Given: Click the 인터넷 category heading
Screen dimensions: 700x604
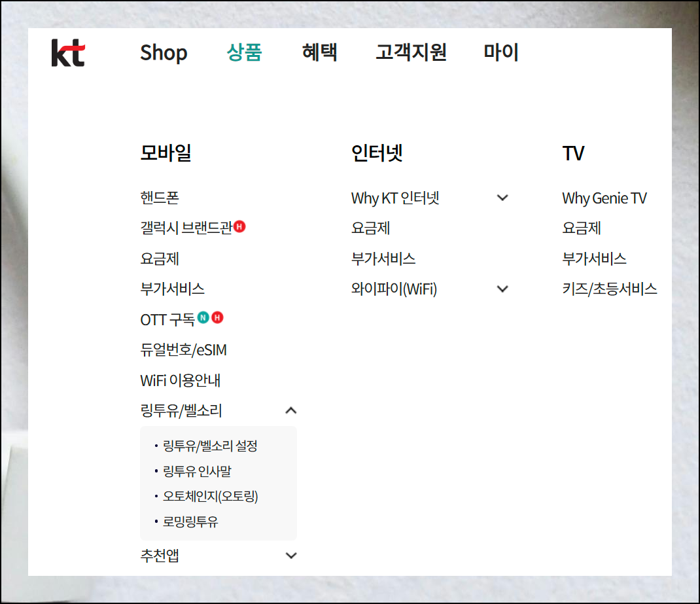Looking at the screenshot, I should pos(377,152).
